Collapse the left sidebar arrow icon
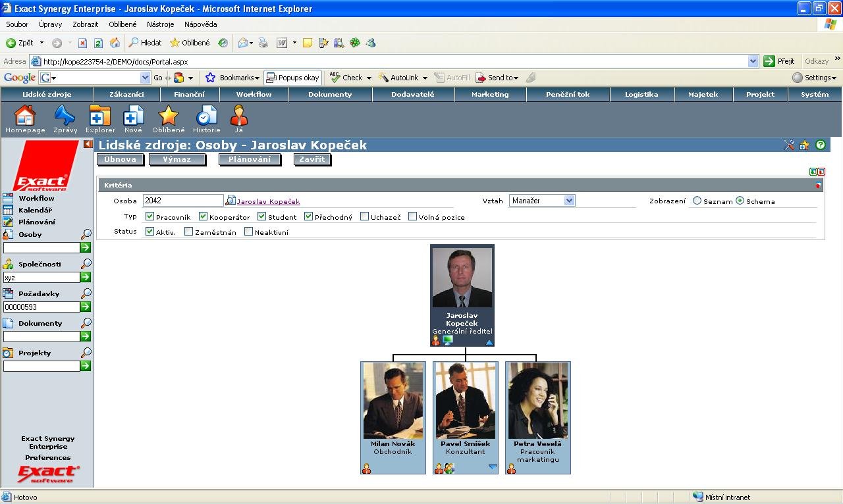 point(88,144)
